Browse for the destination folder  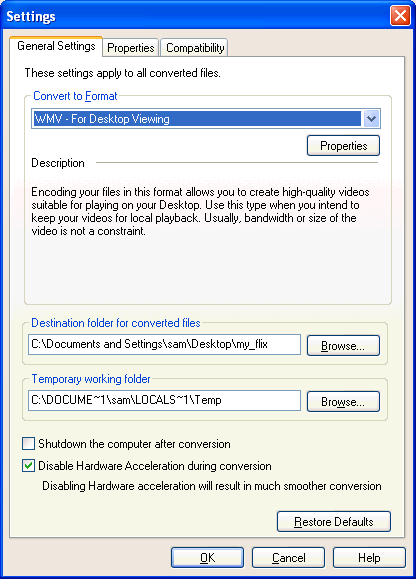(343, 346)
